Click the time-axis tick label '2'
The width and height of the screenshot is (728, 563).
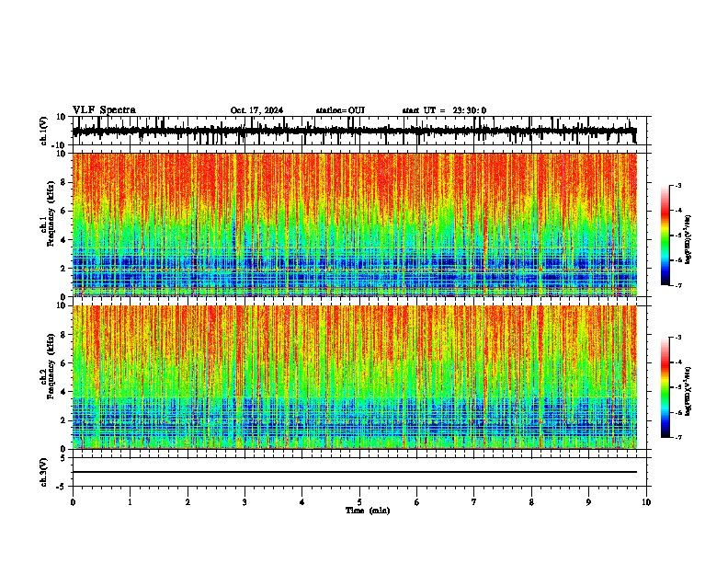pyautogui.click(x=188, y=502)
